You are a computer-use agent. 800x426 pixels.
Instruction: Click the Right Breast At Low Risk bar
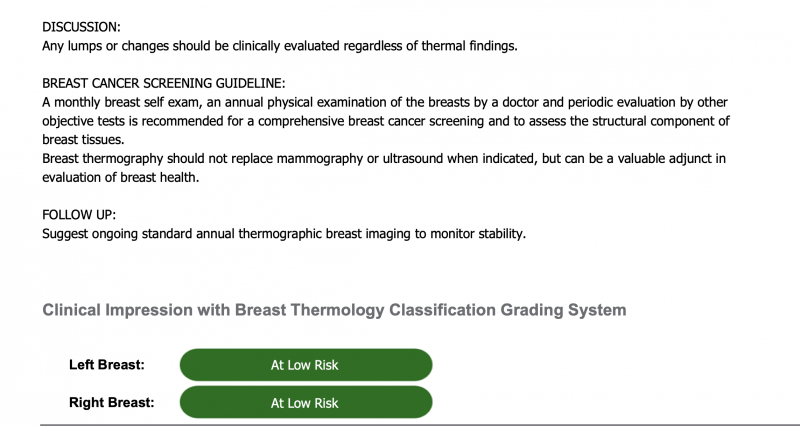tap(305, 403)
